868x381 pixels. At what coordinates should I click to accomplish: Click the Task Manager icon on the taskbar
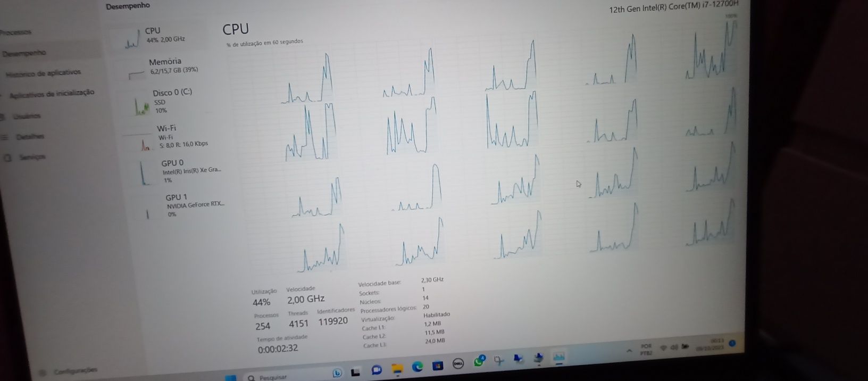click(x=558, y=357)
